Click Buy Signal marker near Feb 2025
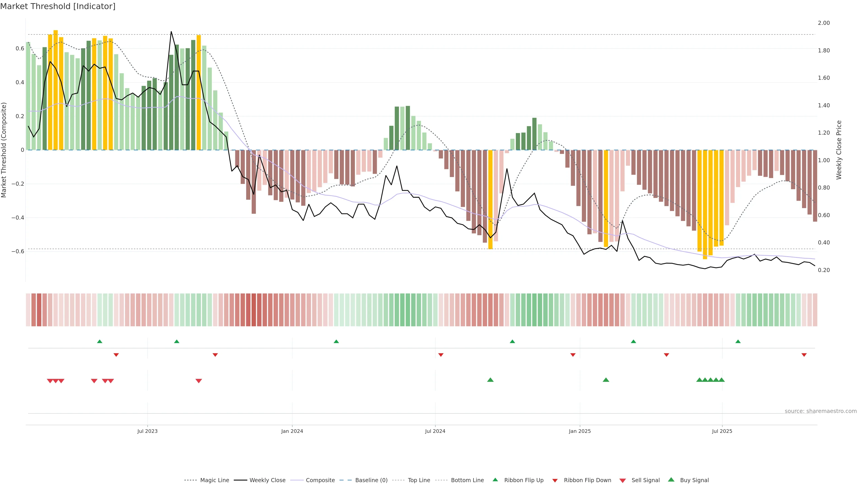Viewport: 868px width, 488px height. [x=606, y=380]
